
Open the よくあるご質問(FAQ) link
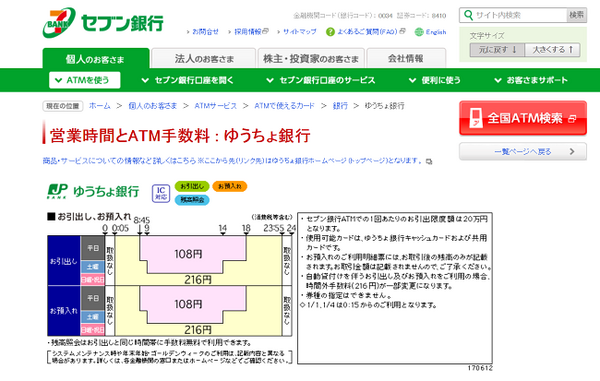367,32
